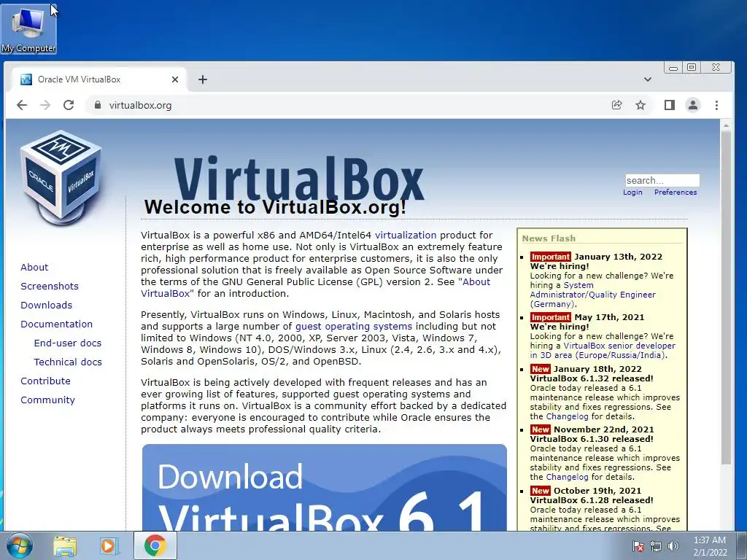Image resolution: width=747 pixels, height=560 pixels.
Task: Reload the page with refresh icon
Action: 69,105
